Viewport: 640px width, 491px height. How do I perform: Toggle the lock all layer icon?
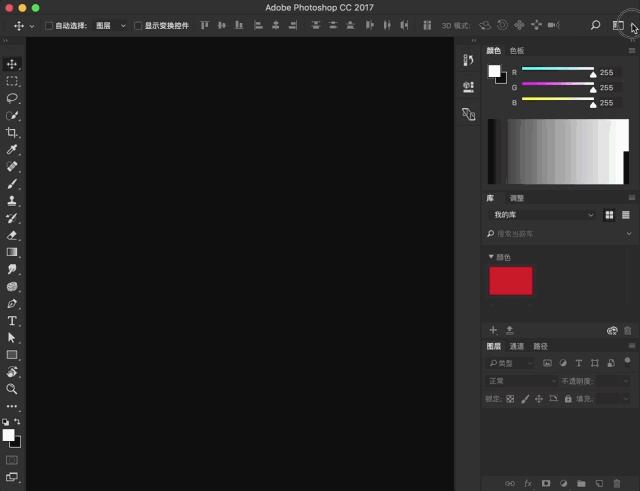pos(568,398)
